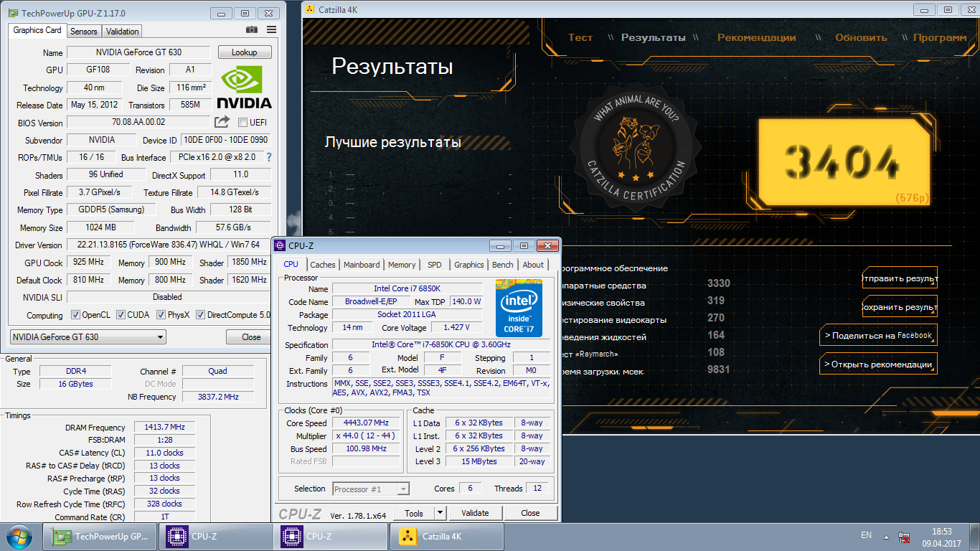
Task: Click the Catzilla 4K taskbar button
Action: [x=446, y=536]
